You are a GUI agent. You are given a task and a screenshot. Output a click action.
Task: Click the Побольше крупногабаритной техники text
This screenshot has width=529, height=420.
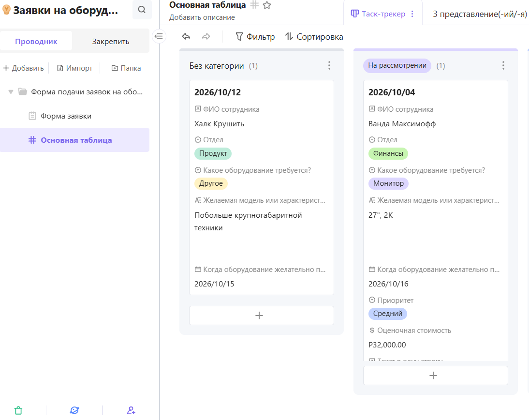[248, 222]
